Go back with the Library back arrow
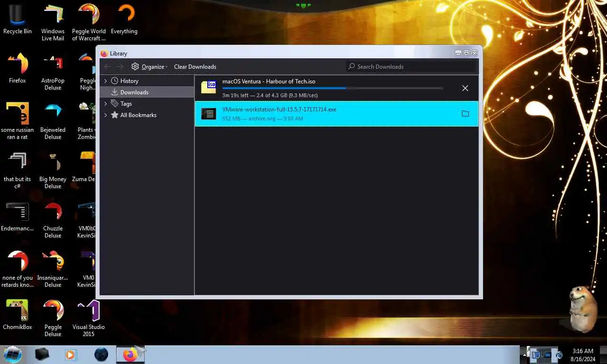Image resolution: width=607 pixels, height=364 pixels. 108,67
